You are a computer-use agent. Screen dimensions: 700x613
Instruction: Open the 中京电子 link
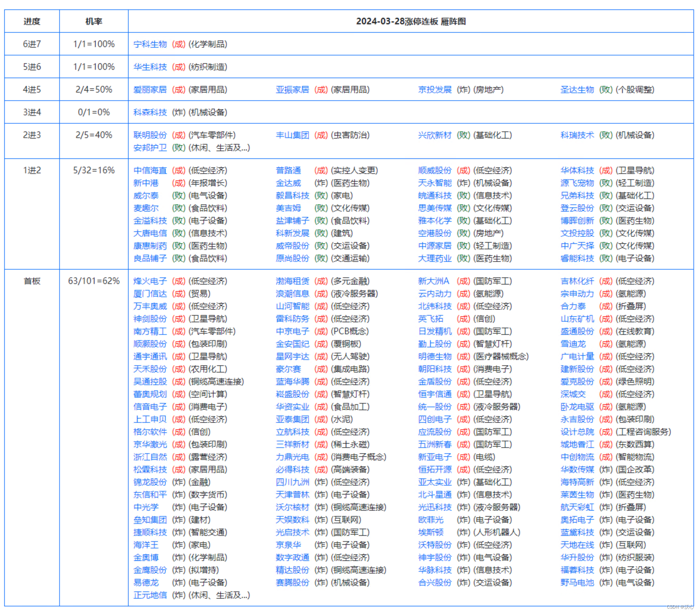click(x=292, y=331)
